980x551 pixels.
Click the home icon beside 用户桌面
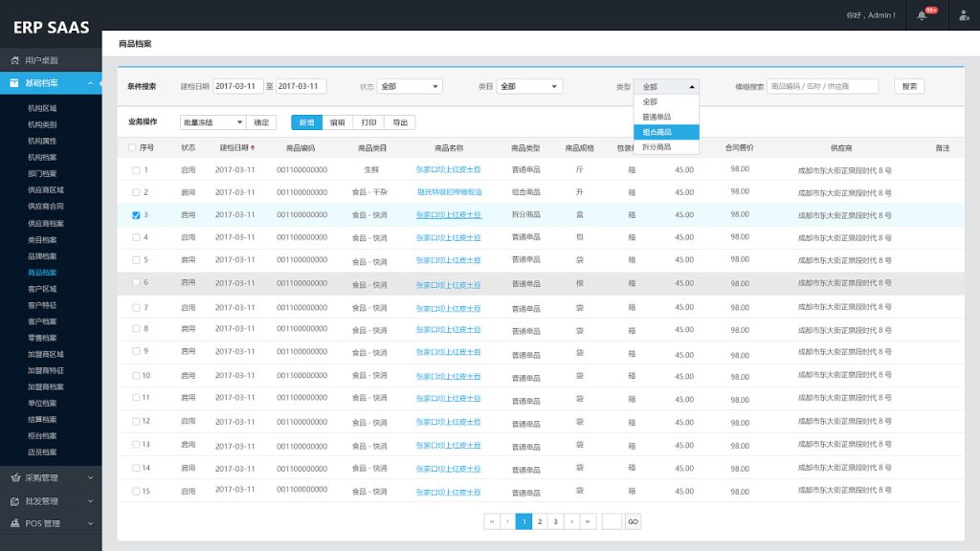(14, 60)
